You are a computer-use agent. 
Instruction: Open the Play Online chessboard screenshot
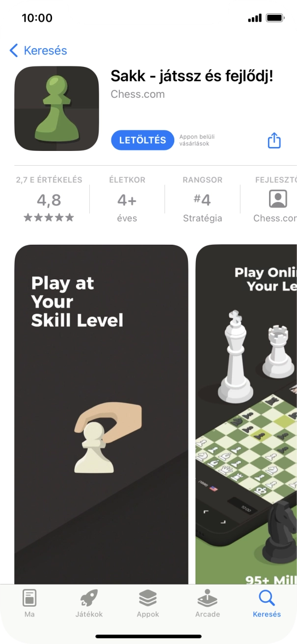[246, 414]
